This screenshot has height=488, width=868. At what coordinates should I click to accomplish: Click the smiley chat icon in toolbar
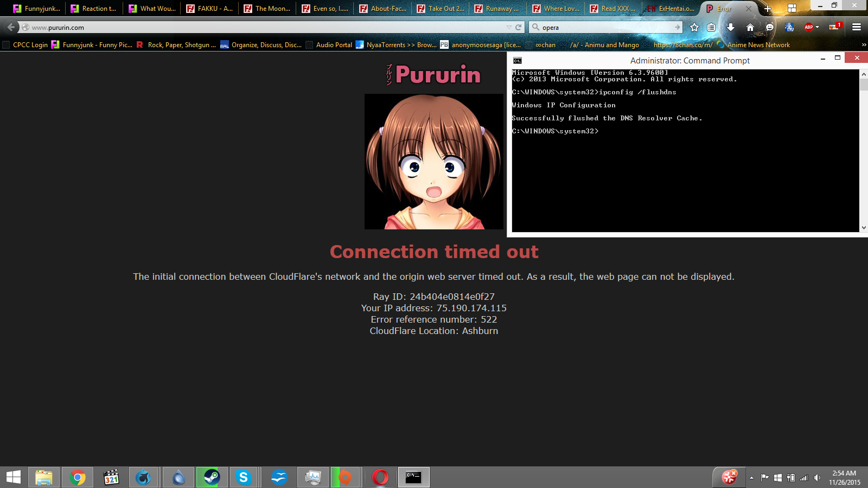pos(770,27)
